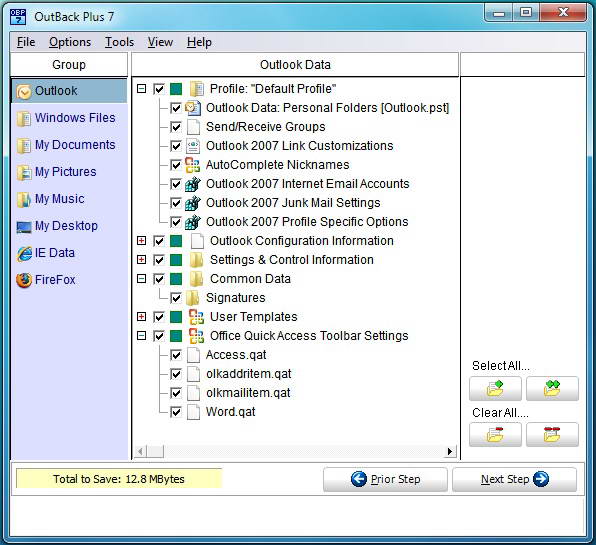Click the Select All double-arrow folder button
Screen dimensions: 596x545
(x=552, y=388)
